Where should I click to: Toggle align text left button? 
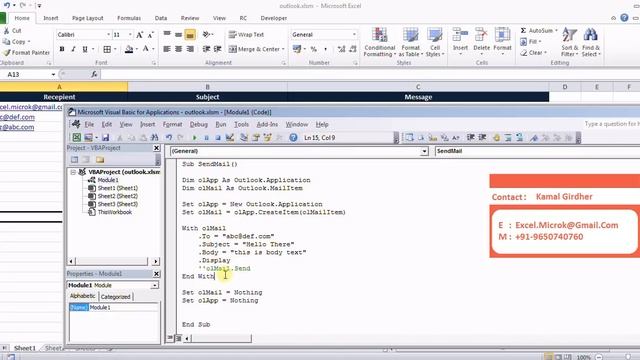[x=167, y=49]
